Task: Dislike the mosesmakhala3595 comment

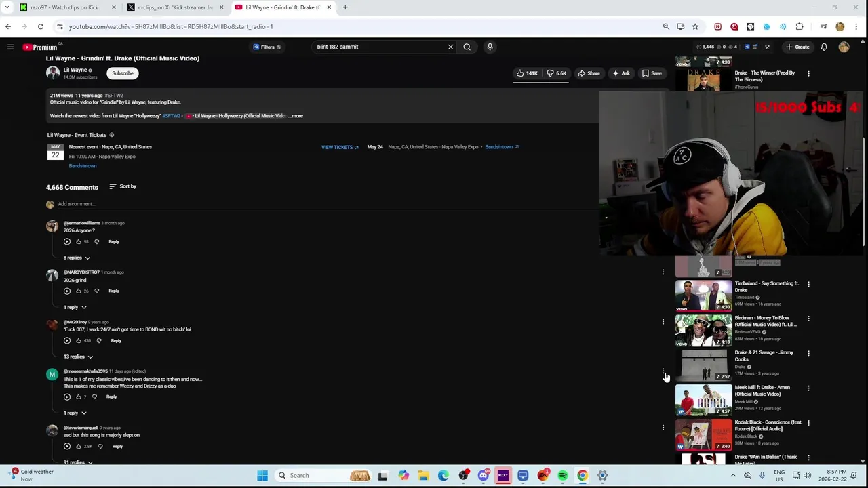Action: (x=94, y=396)
